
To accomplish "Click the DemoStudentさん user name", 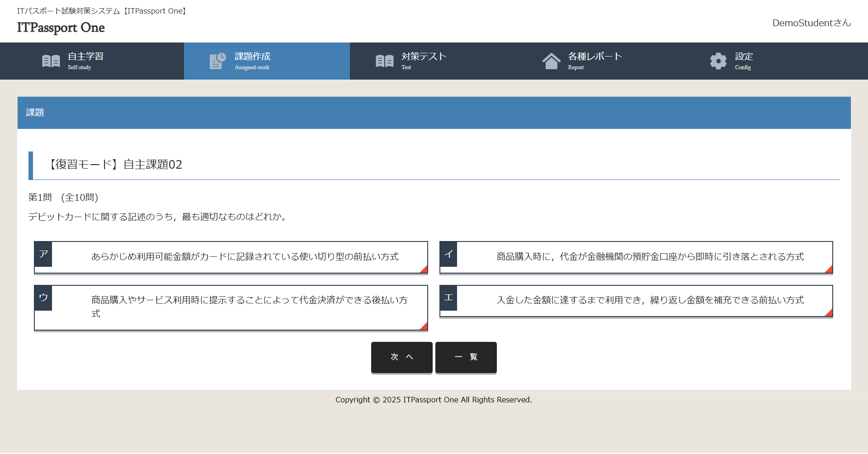I will [811, 23].
